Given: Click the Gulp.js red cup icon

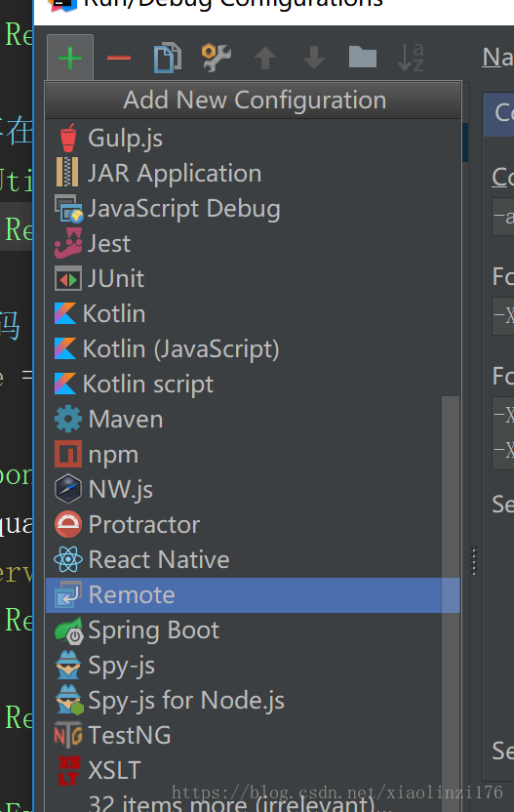Looking at the screenshot, I should pyautogui.click(x=68, y=139).
